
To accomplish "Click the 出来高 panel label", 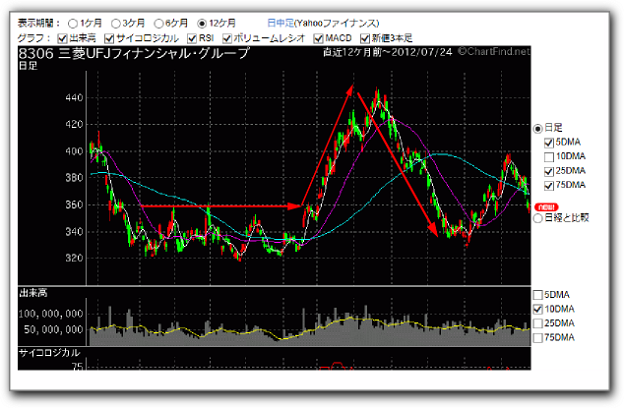I will [33, 293].
